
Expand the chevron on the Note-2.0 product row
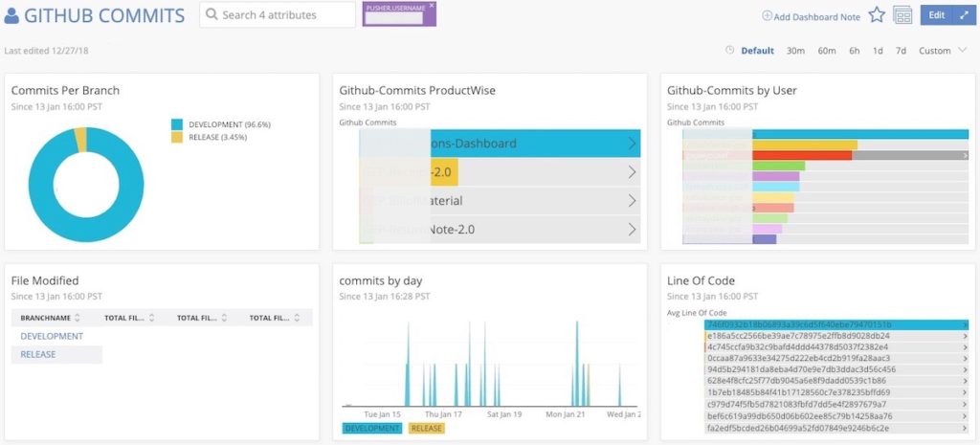click(x=632, y=230)
